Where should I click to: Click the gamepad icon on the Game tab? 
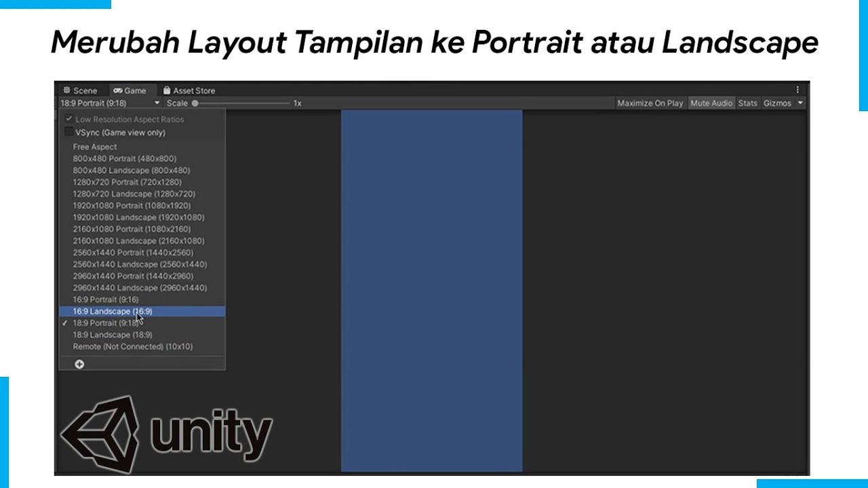(x=118, y=90)
